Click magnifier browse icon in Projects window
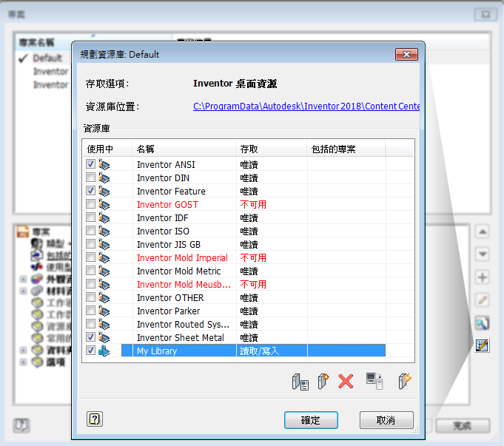Screen dimensions: 504x446 [x=482, y=323]
